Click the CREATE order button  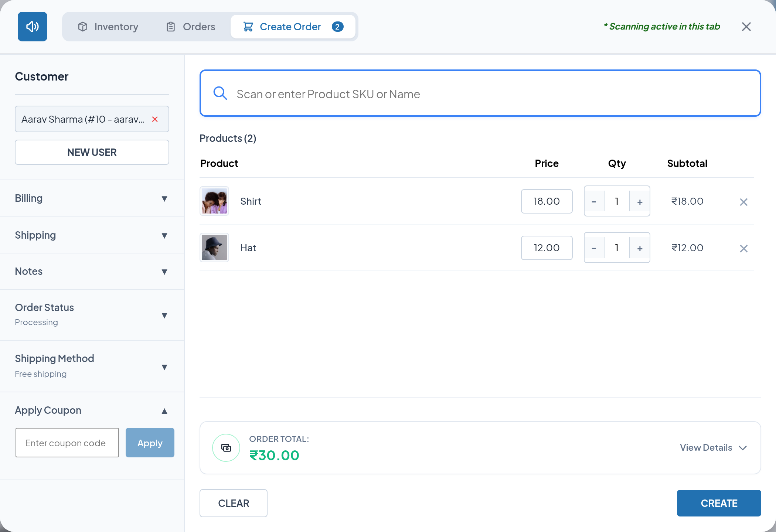719,503
